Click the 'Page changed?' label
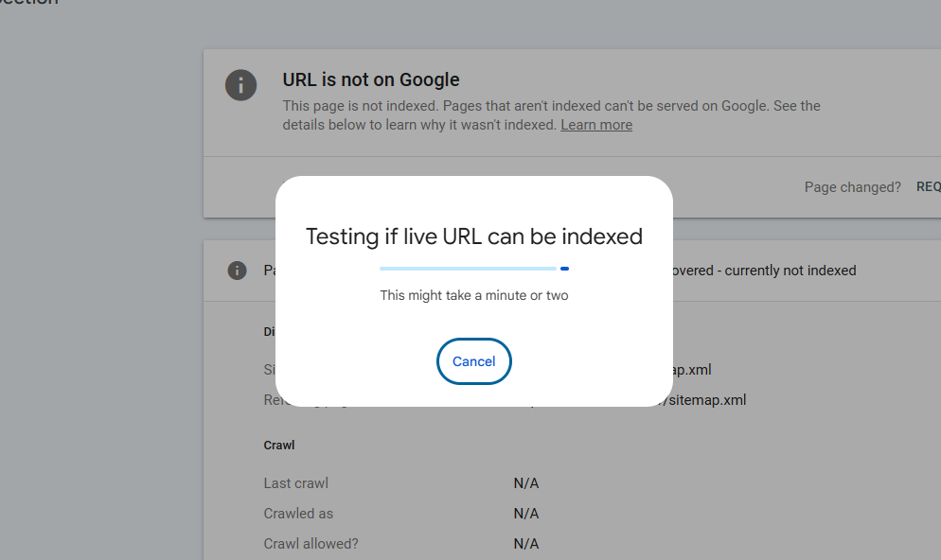 click(852, 186)
